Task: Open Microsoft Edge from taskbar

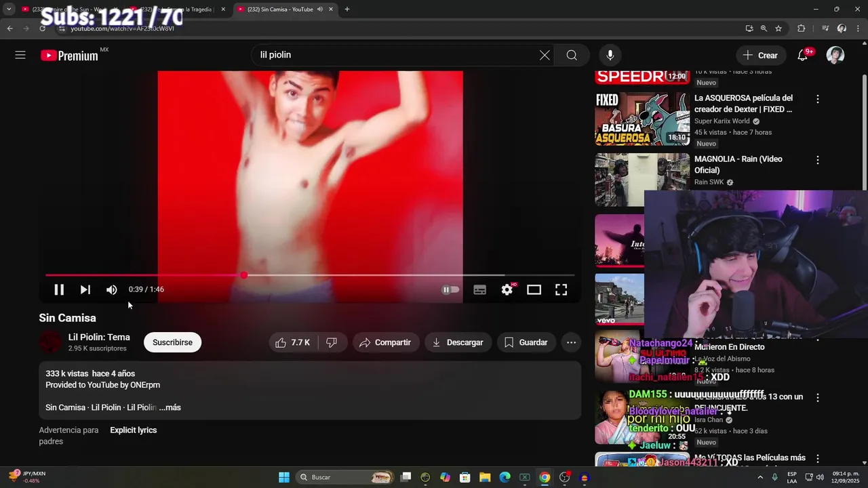Action: tap(505, 477)
